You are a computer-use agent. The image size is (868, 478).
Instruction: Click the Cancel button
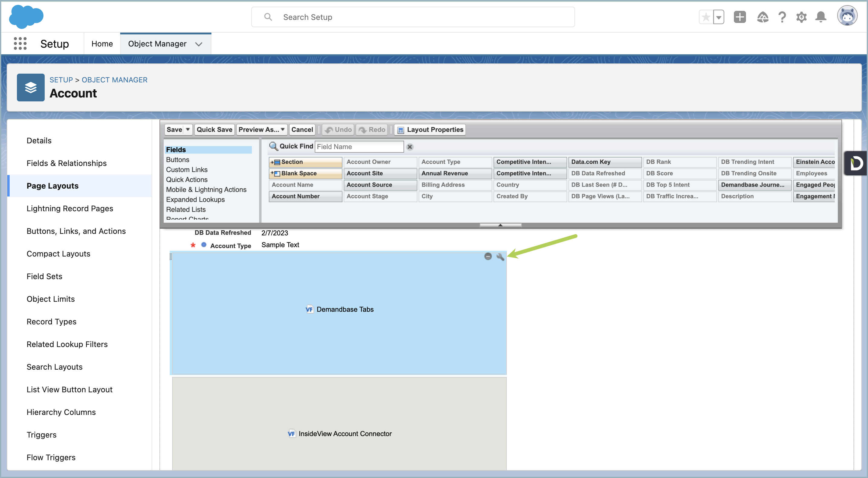click(302, 129)
